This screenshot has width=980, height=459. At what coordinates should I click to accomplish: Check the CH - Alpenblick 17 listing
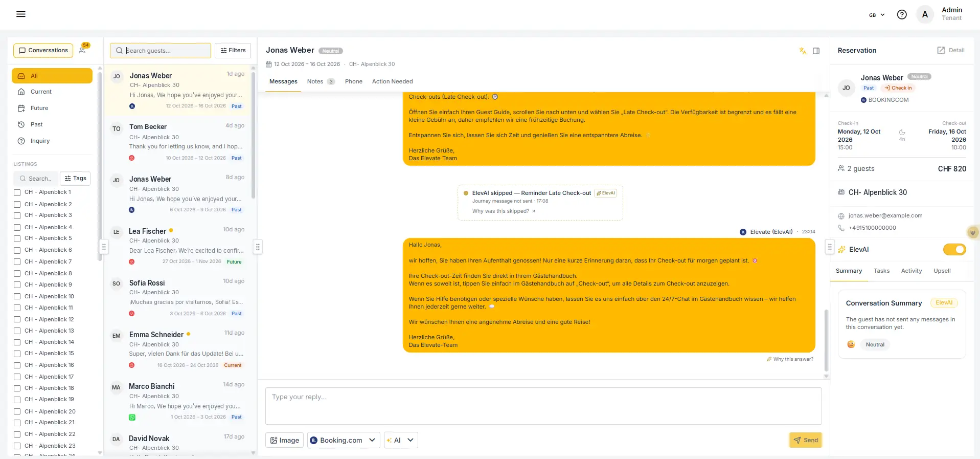coord(17,377)
